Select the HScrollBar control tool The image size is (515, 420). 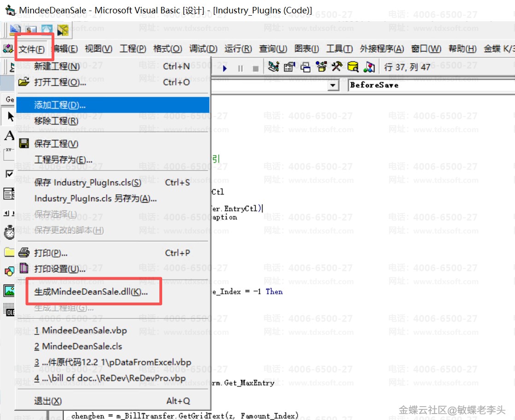[9, 213]
